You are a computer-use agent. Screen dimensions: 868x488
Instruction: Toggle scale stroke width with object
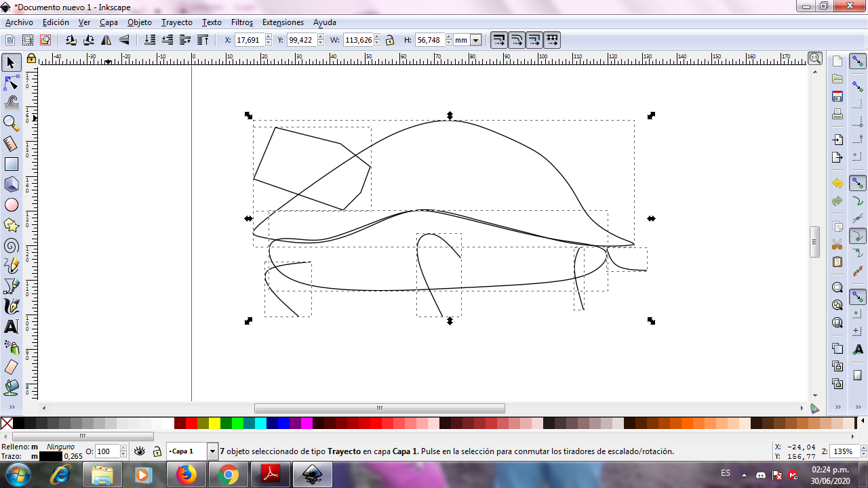tap(499, 40)
